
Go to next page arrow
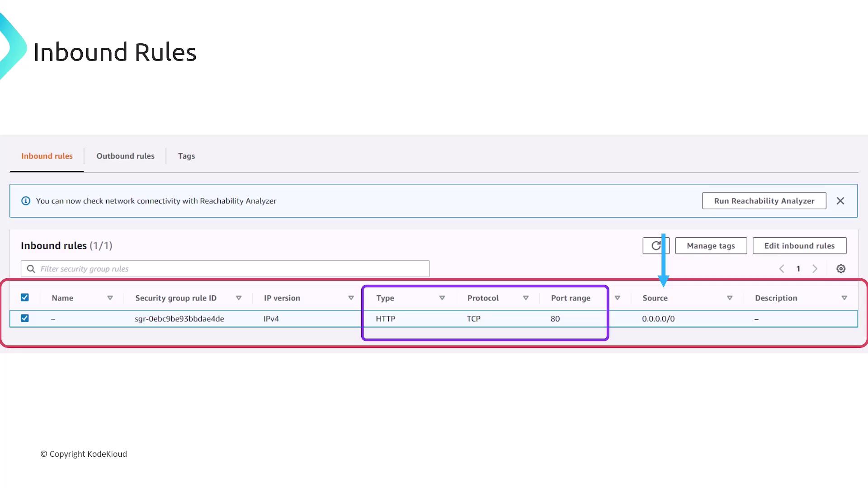(x=815, y=269)
